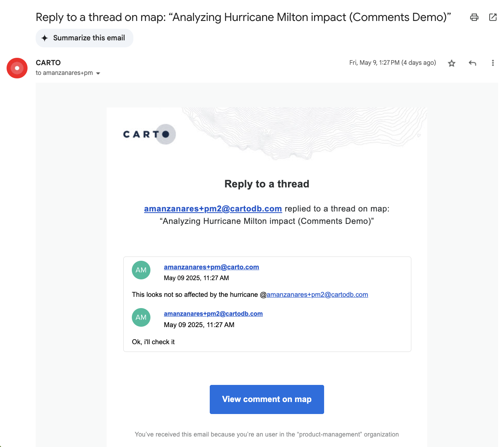Click the AM avatar beside the second comment
This screenshot has width=504, height=447.
pyautogui.click(x=141, y=317)
